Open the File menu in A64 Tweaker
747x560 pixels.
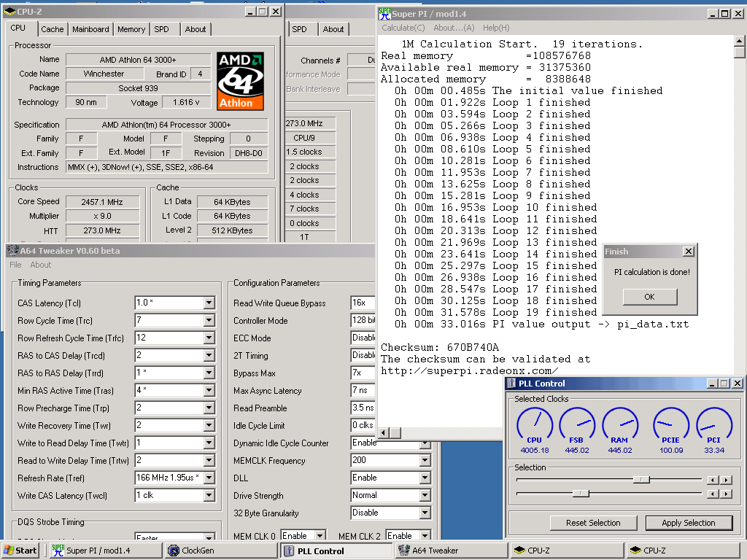click(x=15, y=265)
